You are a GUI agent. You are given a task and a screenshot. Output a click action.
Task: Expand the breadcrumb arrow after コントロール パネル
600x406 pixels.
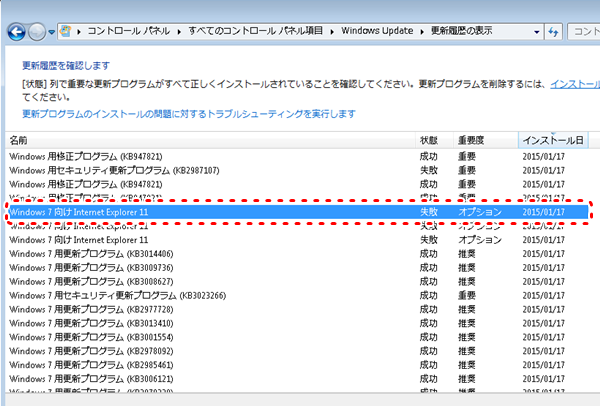click(x=179, y=31)
